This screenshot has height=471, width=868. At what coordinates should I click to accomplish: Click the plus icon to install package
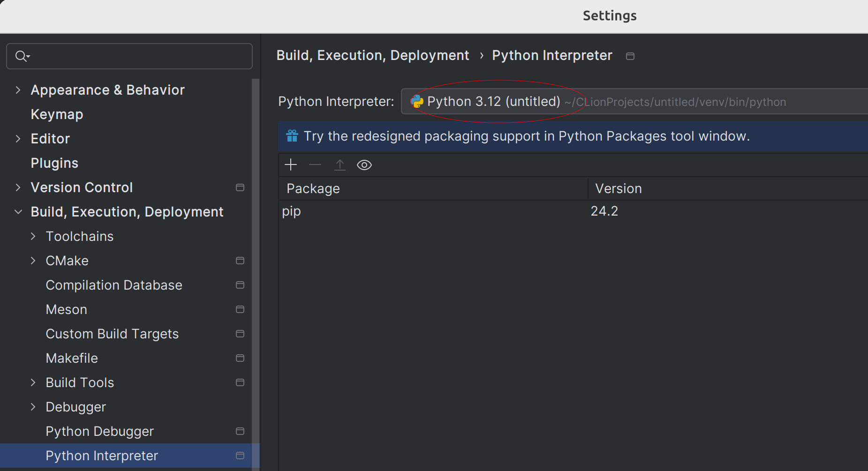pos(291,165)
